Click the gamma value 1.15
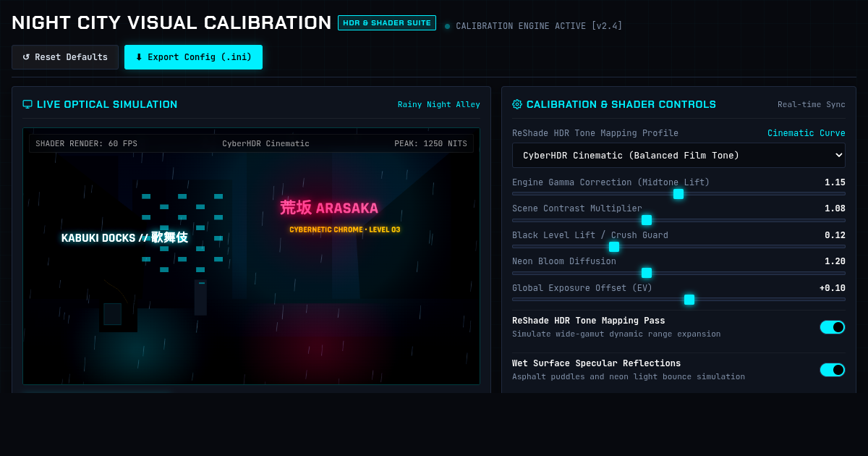This screenshot has width=868, height=456. coord(835,182)
